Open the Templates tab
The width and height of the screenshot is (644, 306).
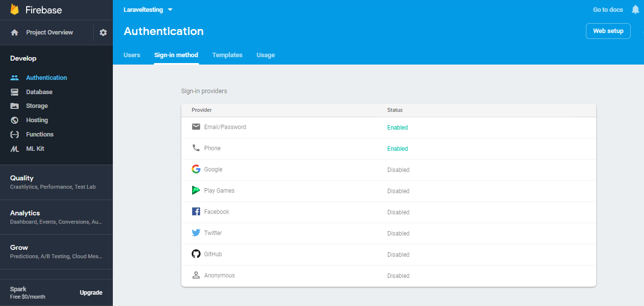tap(227, 55)
